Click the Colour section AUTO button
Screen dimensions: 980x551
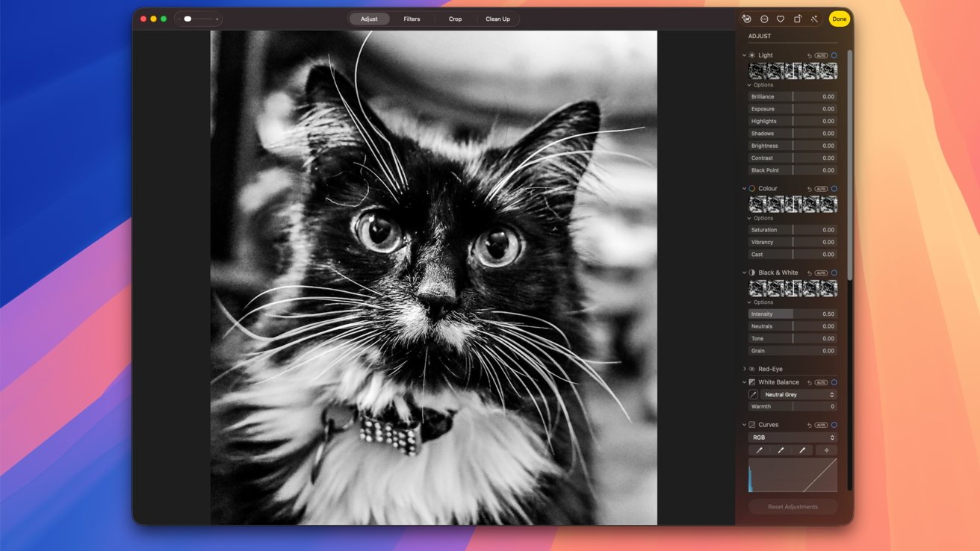point(821,189)
